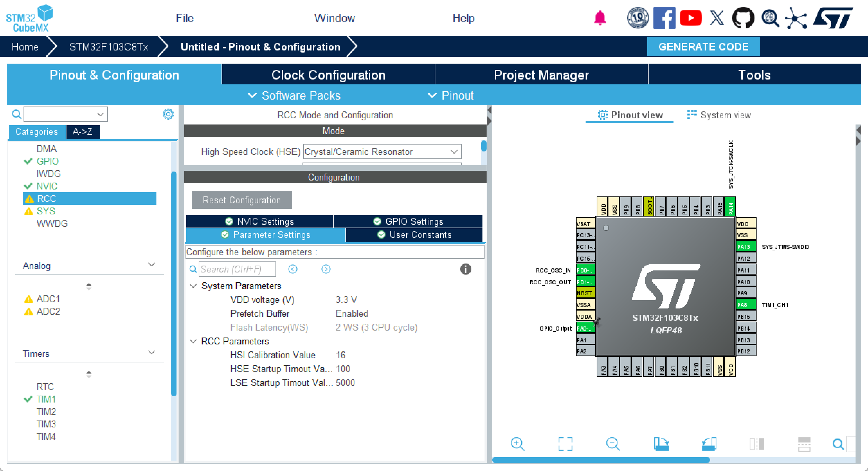Image resolution: width=868 pixels, height=471 pixels.
Task: Open the X (Twitter) icon link
Action: click(717, 18)
